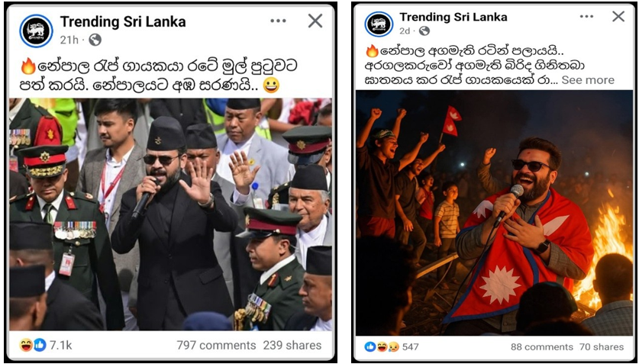Click the globe privacy icon beside 21h

click(95, 40)
